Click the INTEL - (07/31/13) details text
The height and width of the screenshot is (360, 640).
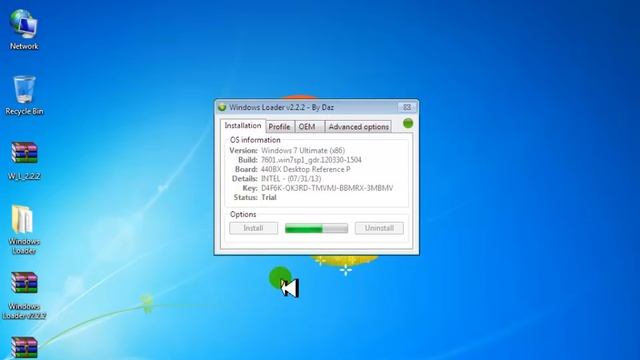click(291, 179)
